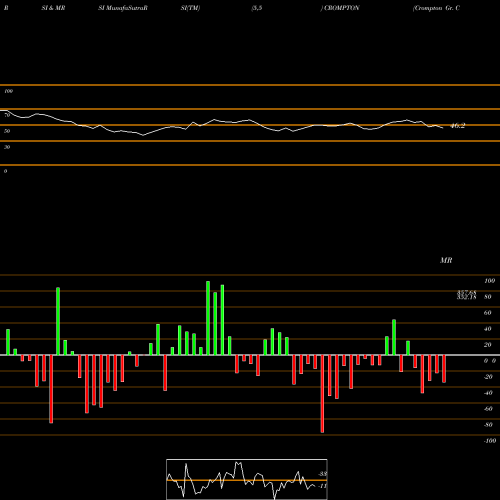The width and height of the screenshot is (500, 500).
Task: Click the 'CROMPTON' ticker text in header
Action: pyautogui.click(x=342, y=8)
